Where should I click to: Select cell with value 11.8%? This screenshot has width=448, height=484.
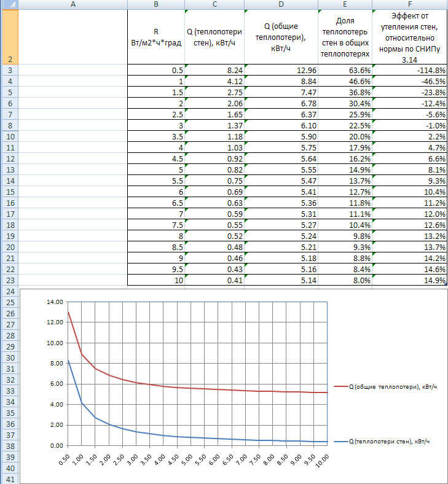coord(345,203)
